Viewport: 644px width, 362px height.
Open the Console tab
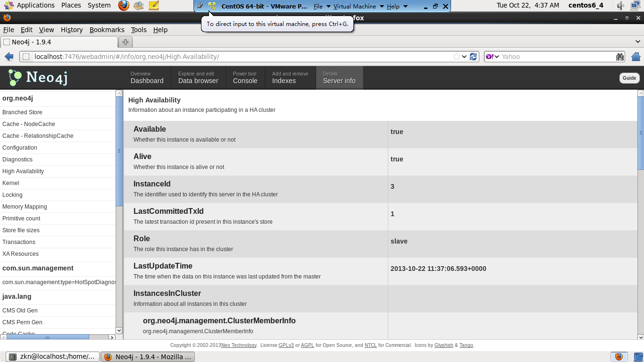point(245,77)
